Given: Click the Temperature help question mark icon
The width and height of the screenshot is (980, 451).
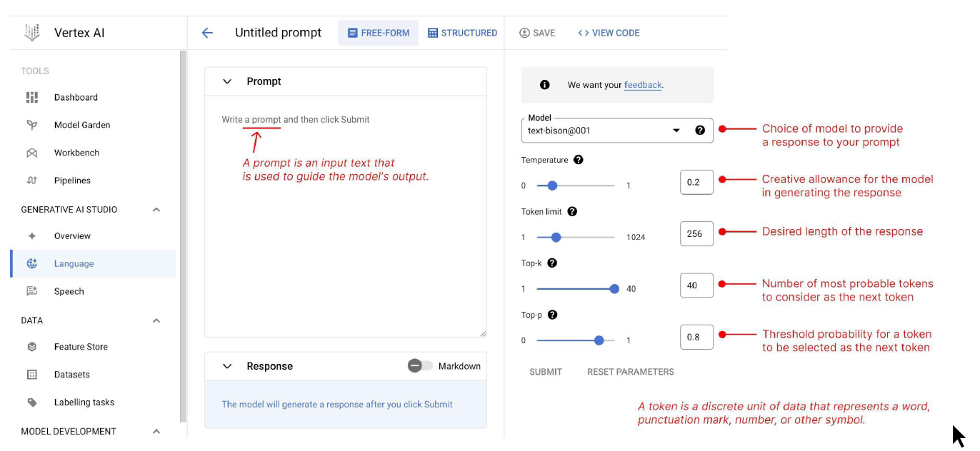Looking at the screenshot, I should tap(579, 160).
